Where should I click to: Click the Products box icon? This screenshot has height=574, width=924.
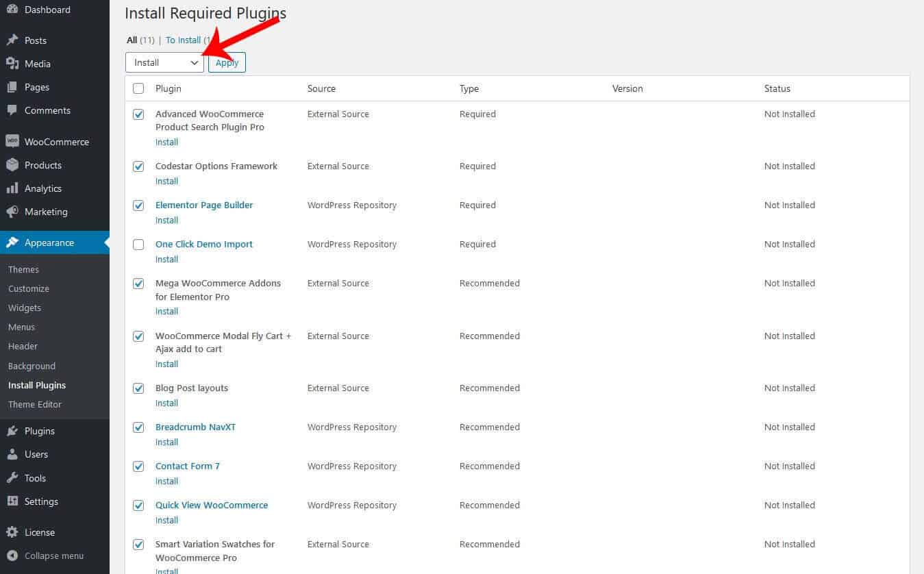coord(12,165)
